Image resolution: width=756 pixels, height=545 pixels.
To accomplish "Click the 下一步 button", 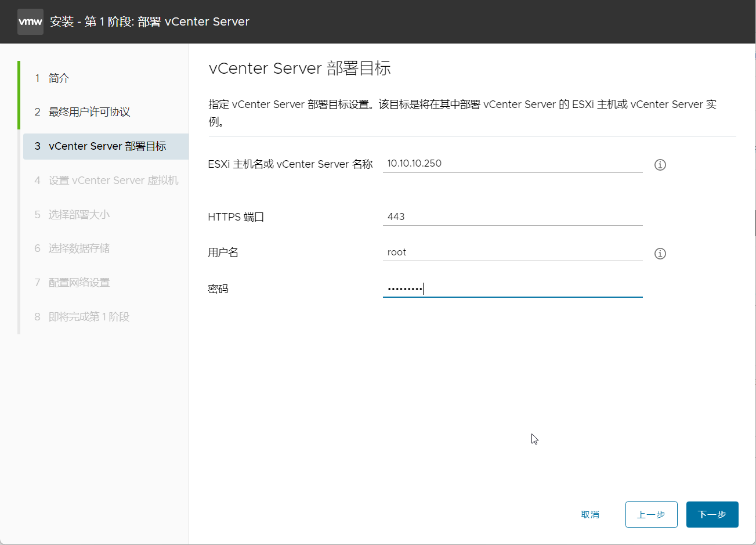I will (712, 514).
